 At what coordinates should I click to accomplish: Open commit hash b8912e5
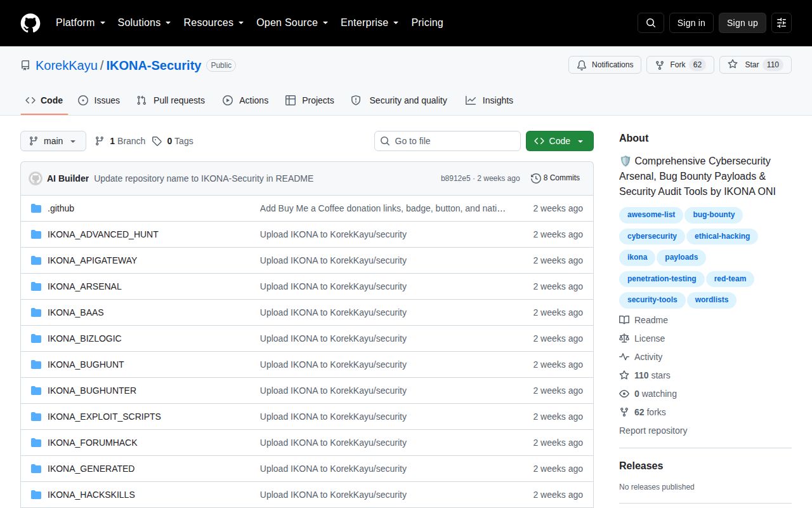tap(455, 178)
